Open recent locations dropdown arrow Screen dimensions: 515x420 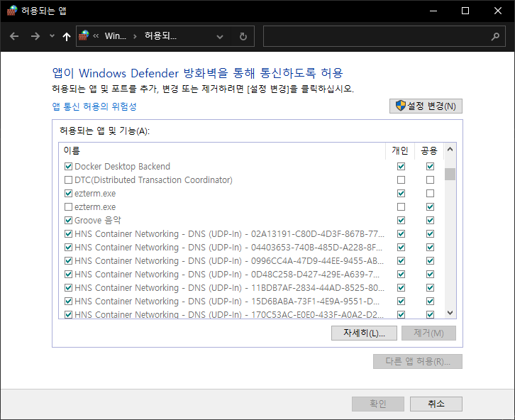coord(52,36)
